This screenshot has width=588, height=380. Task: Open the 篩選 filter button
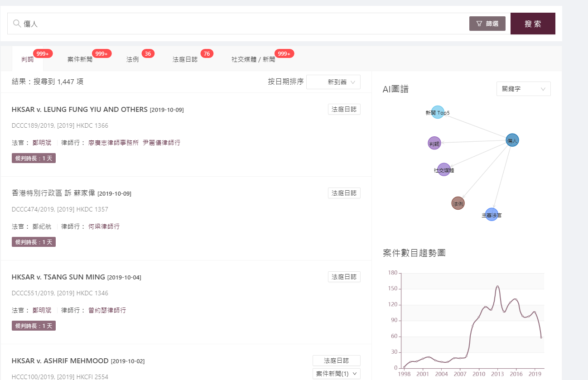coord(487,24)
